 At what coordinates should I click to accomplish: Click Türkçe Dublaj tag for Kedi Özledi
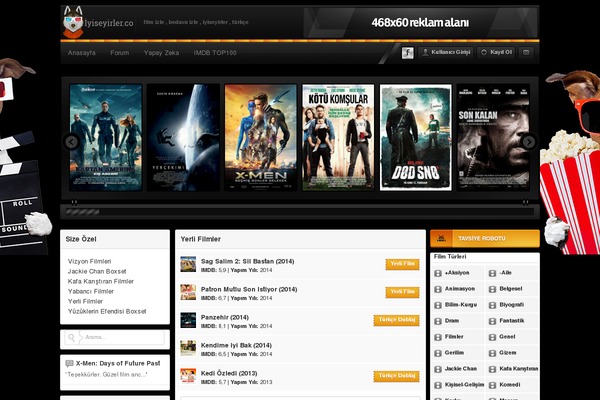point(396,376)
